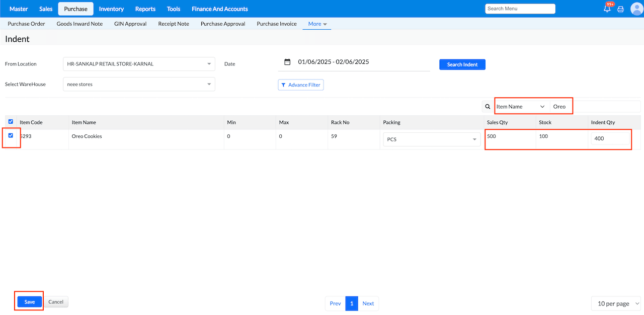Click the calendar icon beside date range

pos(287,62)
